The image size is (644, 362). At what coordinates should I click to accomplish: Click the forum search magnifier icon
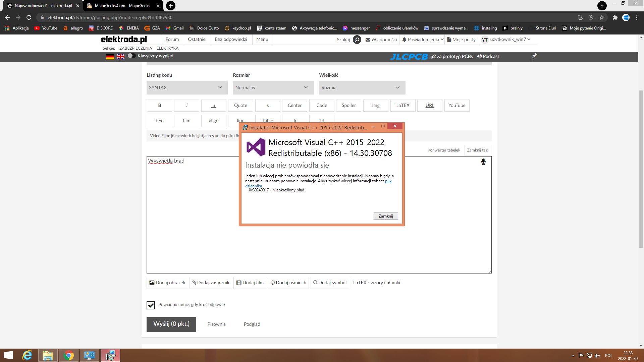coord(357,40)
